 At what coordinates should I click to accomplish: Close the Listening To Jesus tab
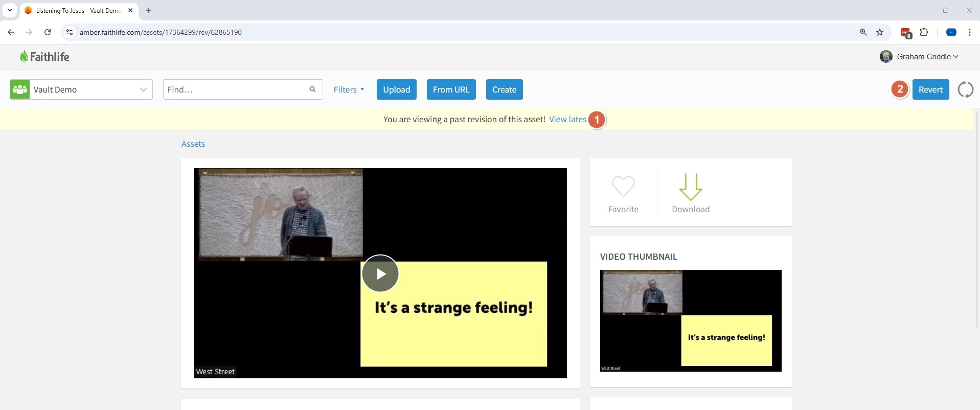pos(130,10)
